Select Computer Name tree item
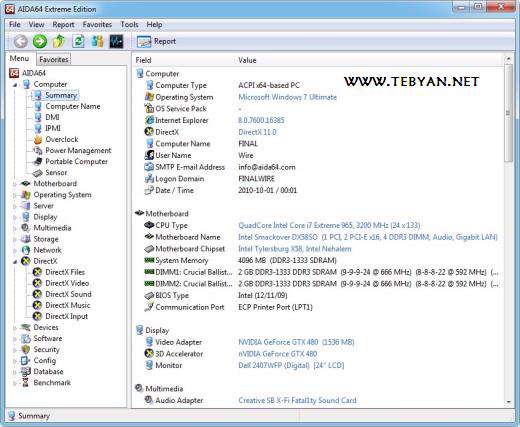 tap(73, 106)
